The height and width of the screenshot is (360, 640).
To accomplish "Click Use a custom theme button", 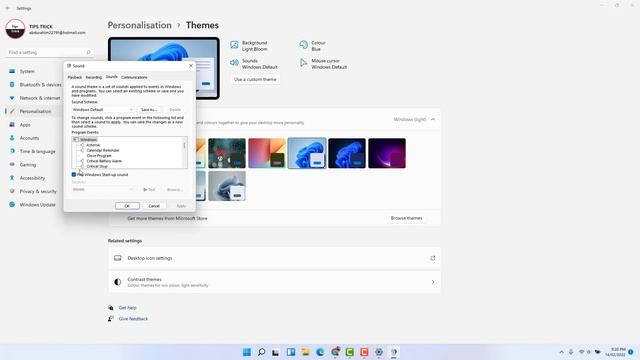I will point(255,80).
